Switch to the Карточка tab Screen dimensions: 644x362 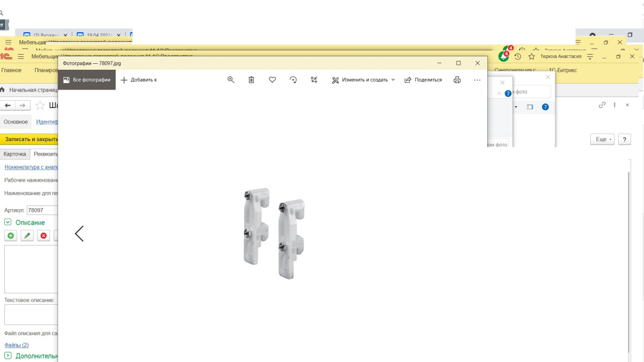15,154
